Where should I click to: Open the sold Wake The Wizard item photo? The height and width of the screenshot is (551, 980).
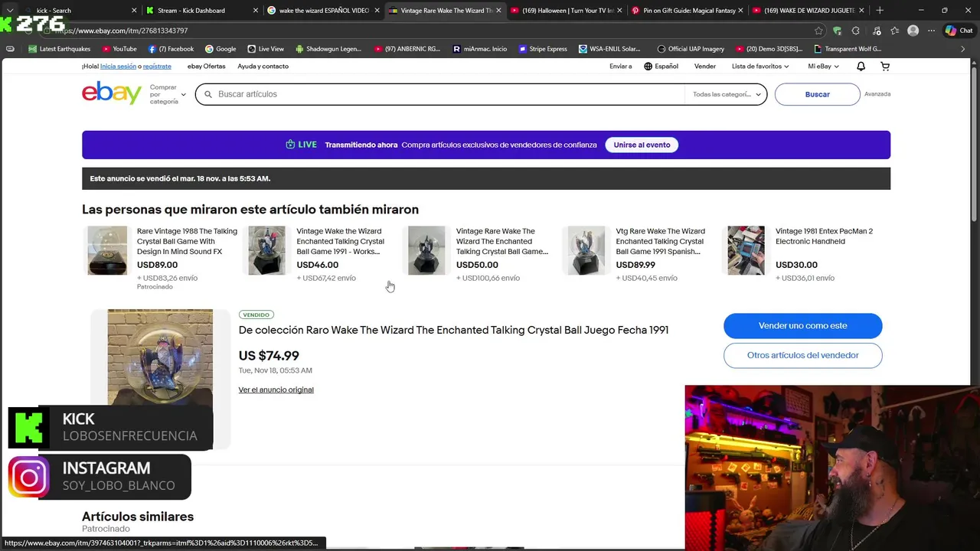point(160,378)
